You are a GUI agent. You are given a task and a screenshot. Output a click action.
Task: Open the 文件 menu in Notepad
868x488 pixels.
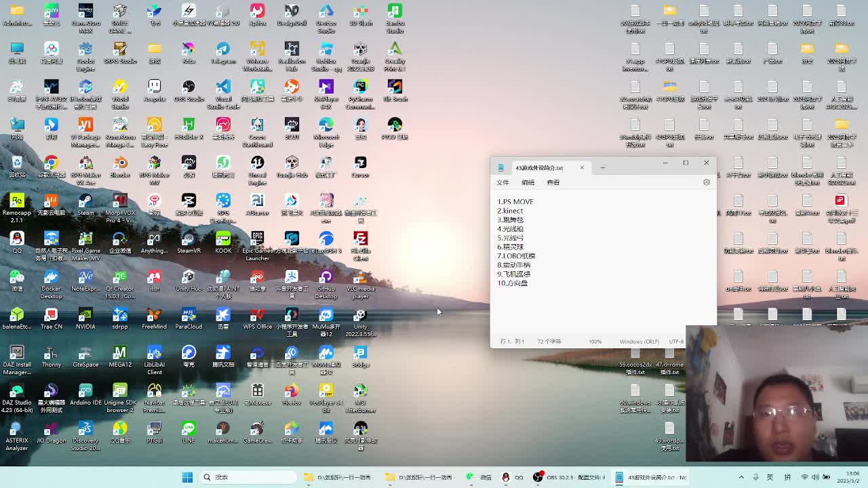[x=502, y=182]
